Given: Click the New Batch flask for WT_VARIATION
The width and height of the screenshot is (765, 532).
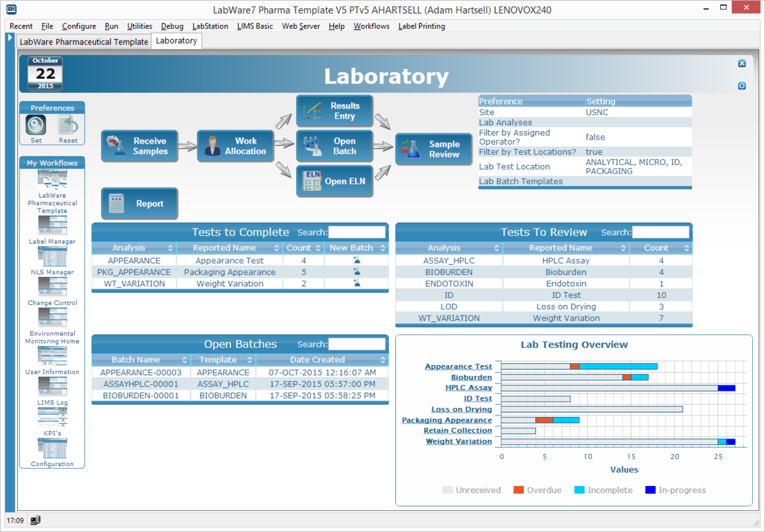Looking at the screenshot, I should [x=357, y=283].
